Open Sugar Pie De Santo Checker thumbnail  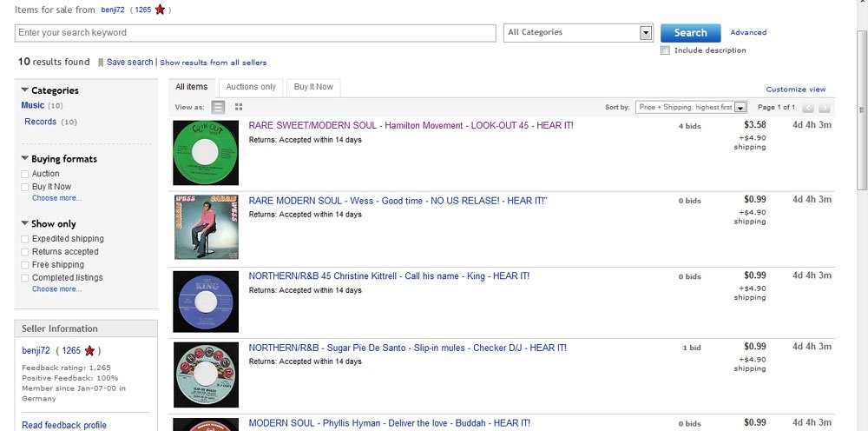click(x=206, y=375)
